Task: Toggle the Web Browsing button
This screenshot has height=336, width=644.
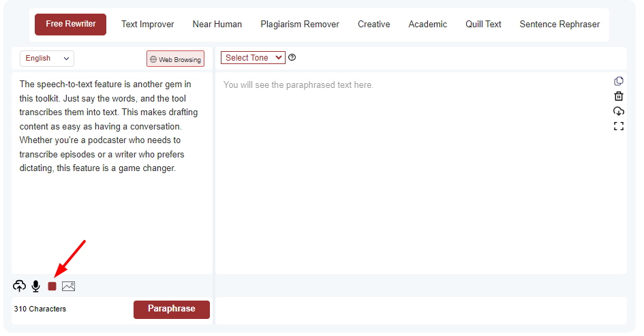Action: (x=175, y=59)
